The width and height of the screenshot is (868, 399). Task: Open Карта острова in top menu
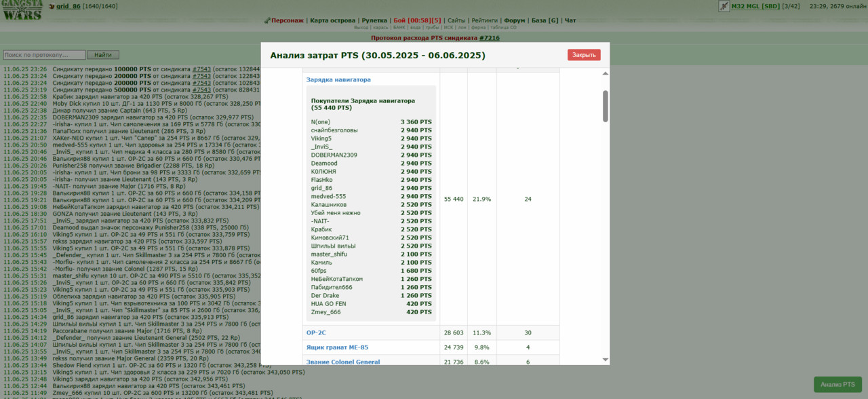[332, 21]
